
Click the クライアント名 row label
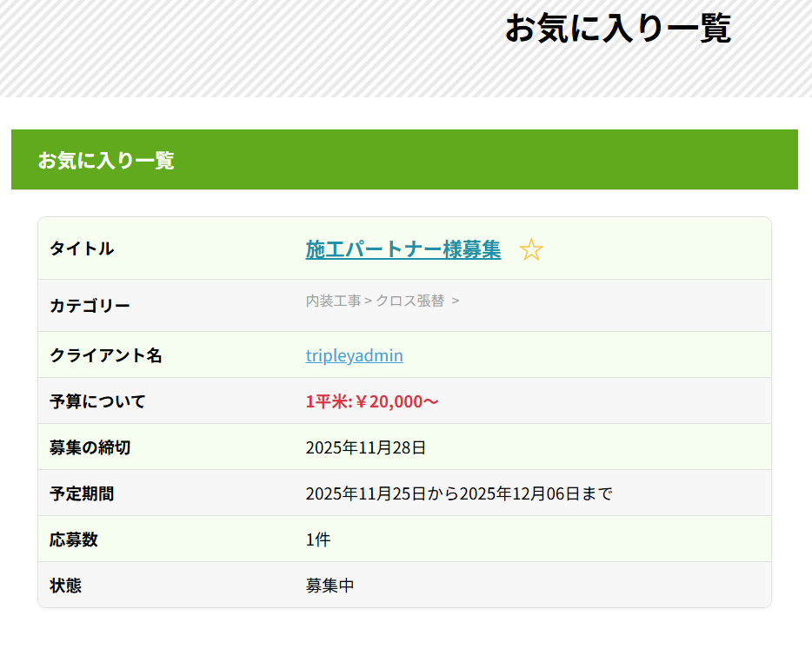tap(106, 355)
